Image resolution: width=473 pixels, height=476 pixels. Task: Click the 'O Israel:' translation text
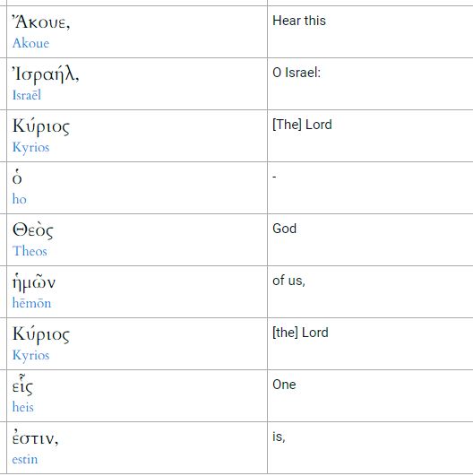coord(297,73)
